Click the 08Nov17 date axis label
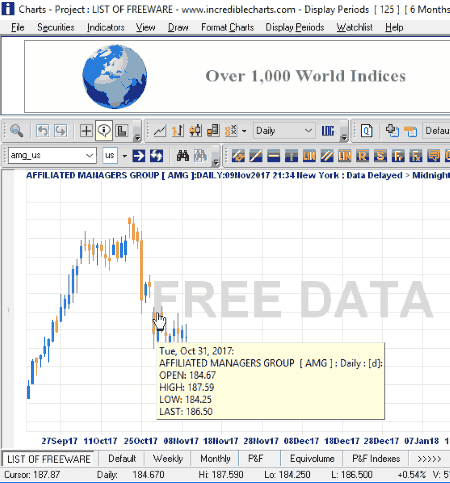 (x=181, y=441)
